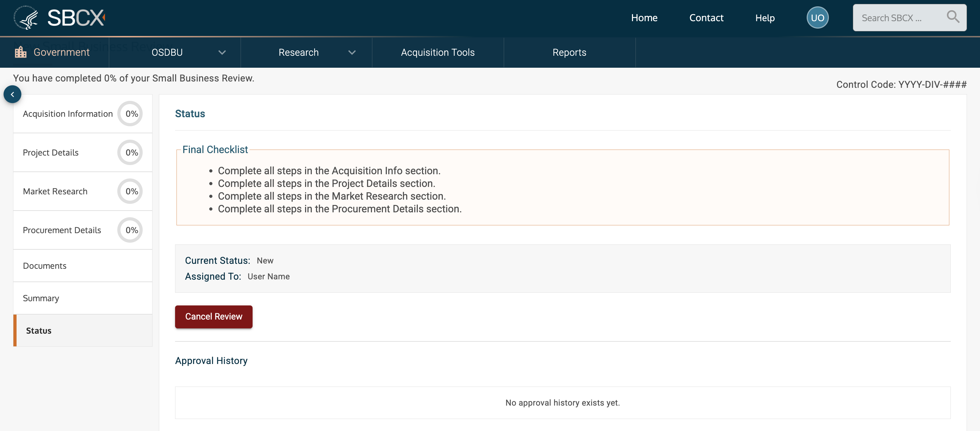Select Summary in the sidebar

(41, 298)
